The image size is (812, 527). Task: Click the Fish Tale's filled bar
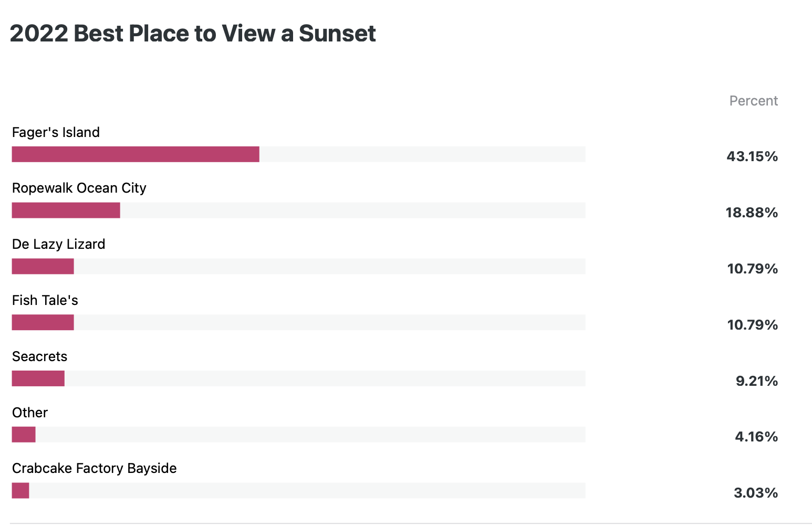[43, 322]
